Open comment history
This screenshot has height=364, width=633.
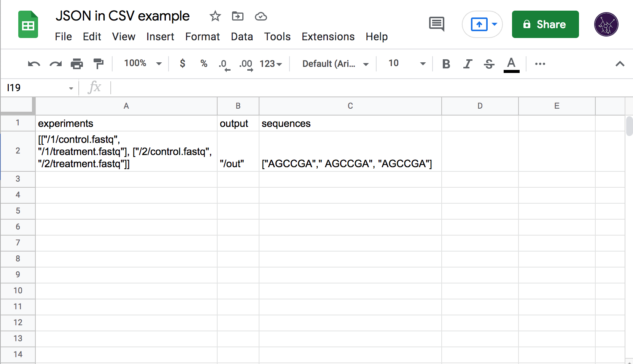pos(436,24)
